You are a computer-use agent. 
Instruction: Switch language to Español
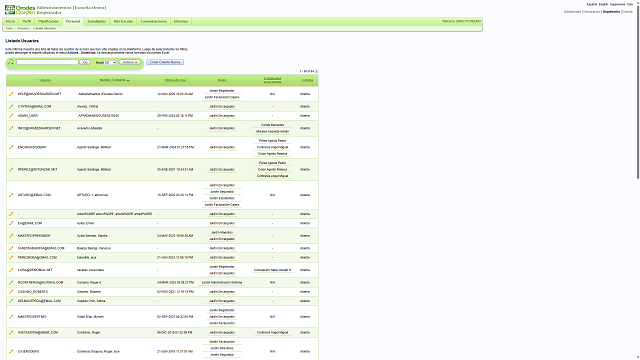592,4
